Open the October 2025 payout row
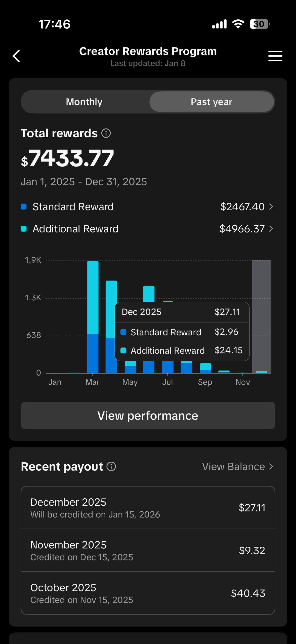 pos(148,593)
